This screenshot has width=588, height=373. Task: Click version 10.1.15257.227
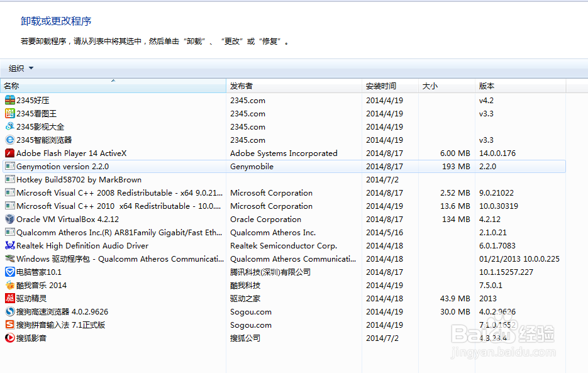[x=506, y=272]
